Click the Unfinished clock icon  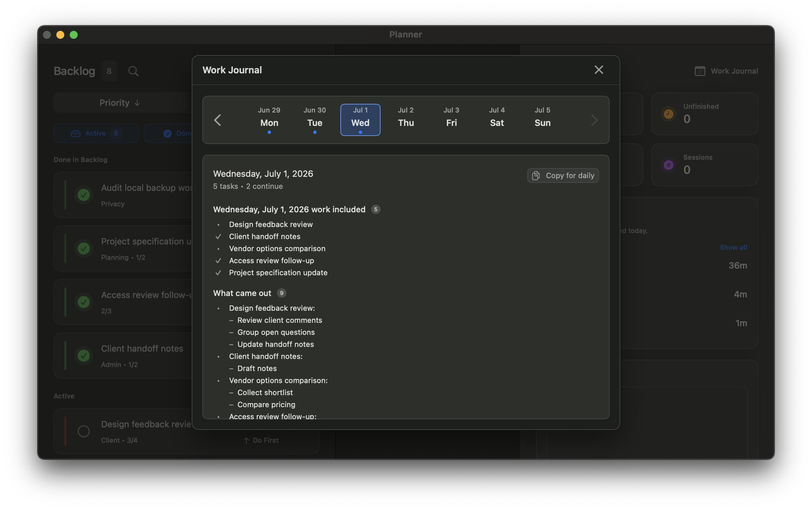click(669, 114)
